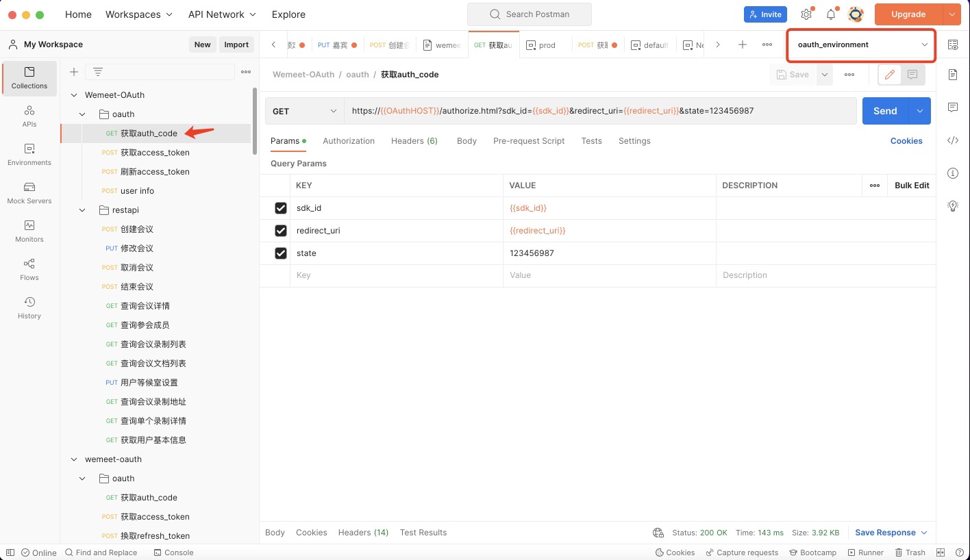Open the Monitors sidebar panel
970x560 pixels.
coord(29,231)
